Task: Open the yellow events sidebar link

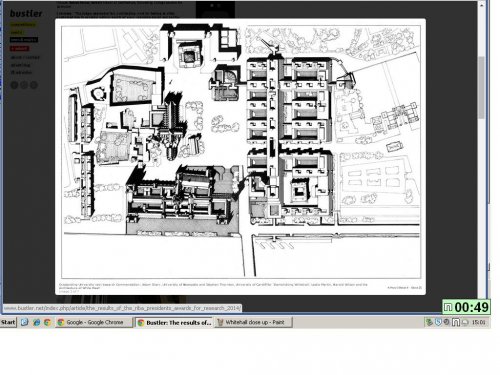Action: [17, 32]
